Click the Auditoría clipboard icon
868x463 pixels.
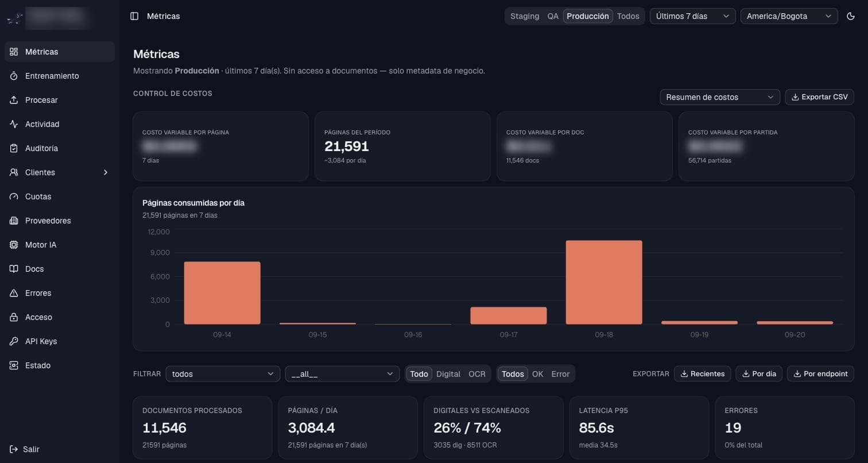point(14,148)
